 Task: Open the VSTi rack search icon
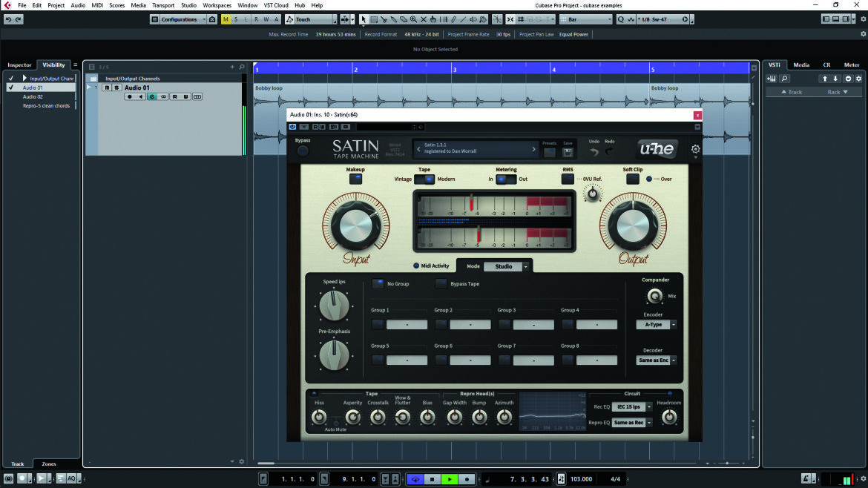(784, 79)
